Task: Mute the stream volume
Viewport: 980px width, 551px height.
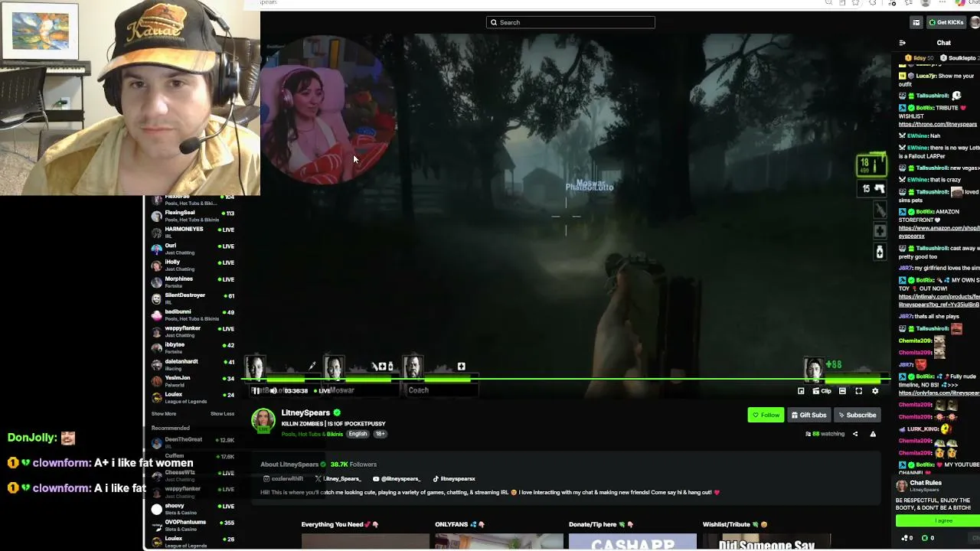Action: [273, 391]
